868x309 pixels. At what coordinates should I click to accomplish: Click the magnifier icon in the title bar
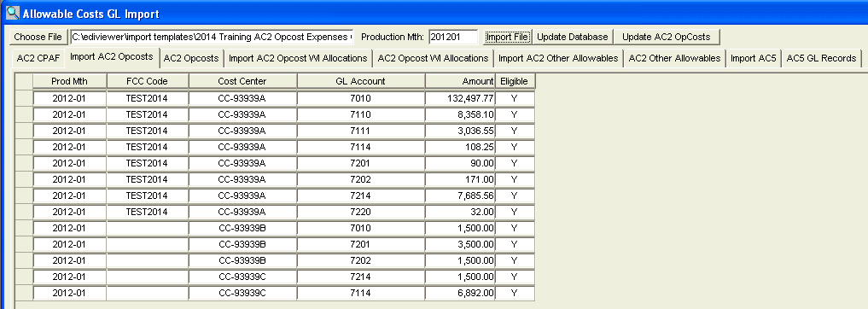click(x=11, y=11)
